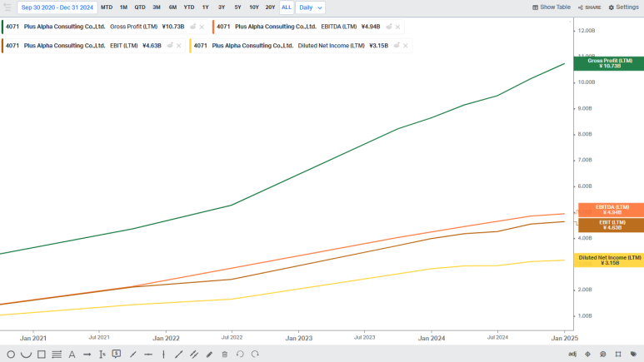Image resolution: width=644 pixels, height=362 pixels.
Task: Click the green Gross Profit legend color bar
Action: pyautogui.click(x=2, y=27)
